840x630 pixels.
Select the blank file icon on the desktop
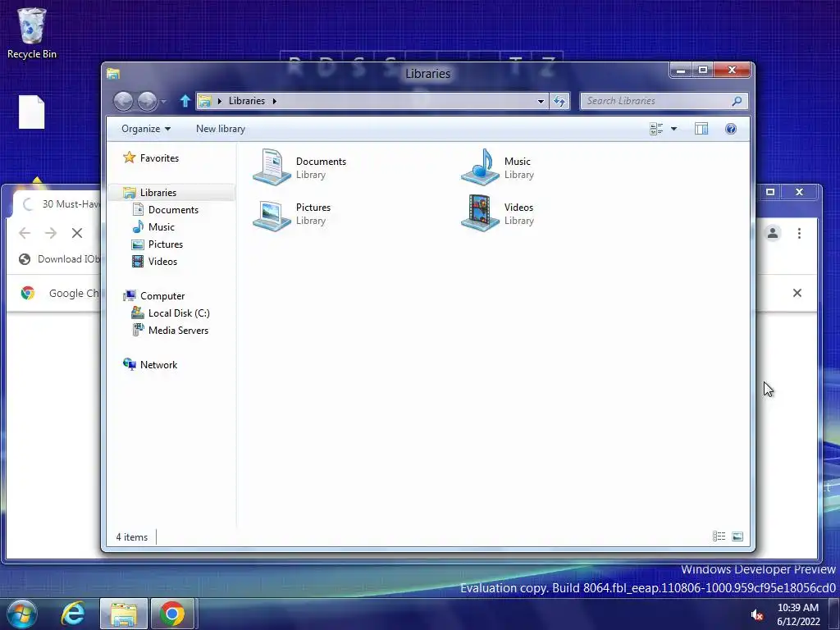click(x=32, y=112)
